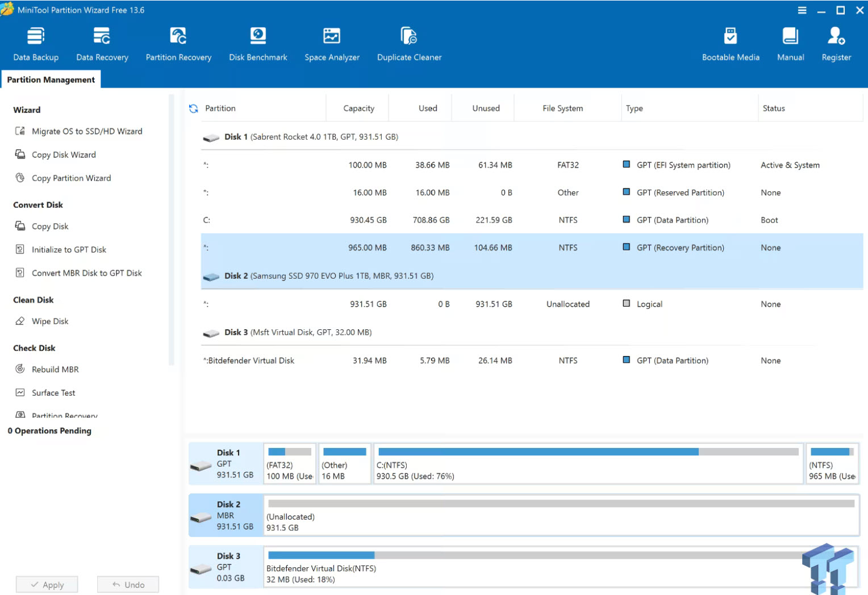Open Migrate OS to SSD/HD Wizard link
The width and height of the screenshot is (868, 595).
click(x=87, y=131)
